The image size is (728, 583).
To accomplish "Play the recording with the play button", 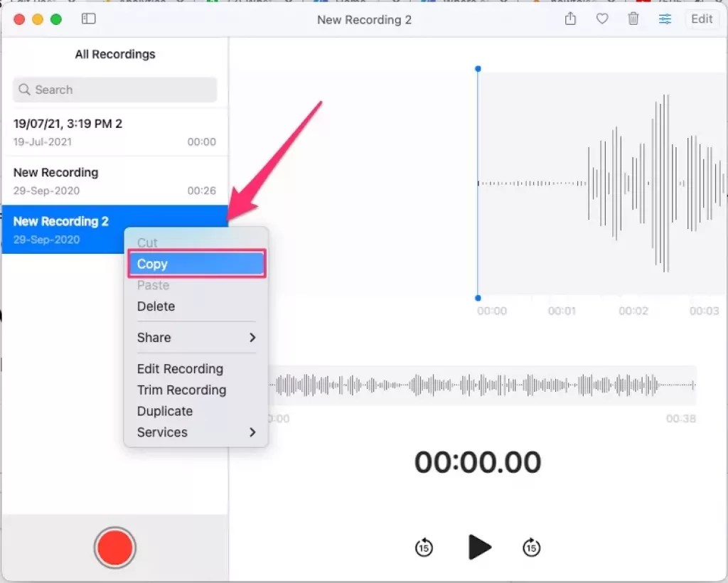I will click(x=480, y=547).
